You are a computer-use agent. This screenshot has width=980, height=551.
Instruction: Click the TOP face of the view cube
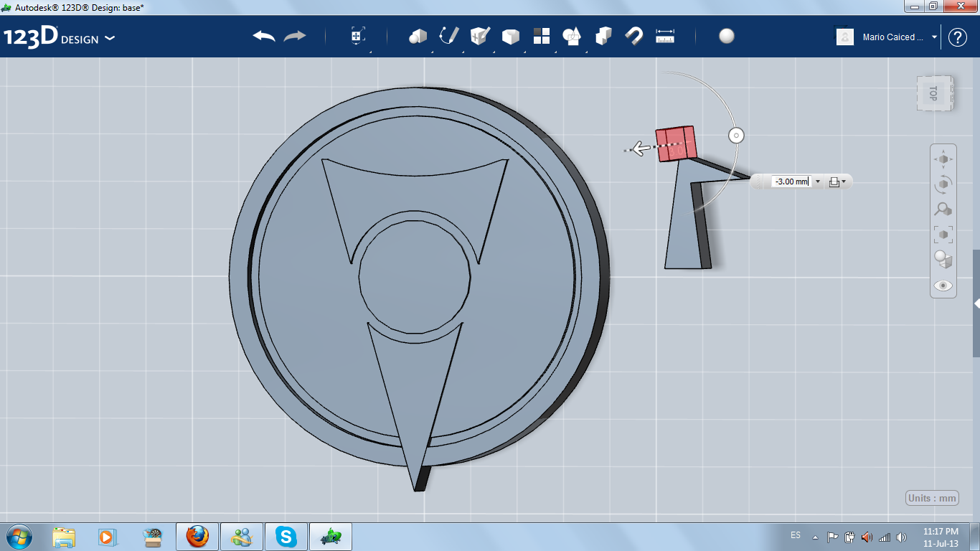point(934,93)
